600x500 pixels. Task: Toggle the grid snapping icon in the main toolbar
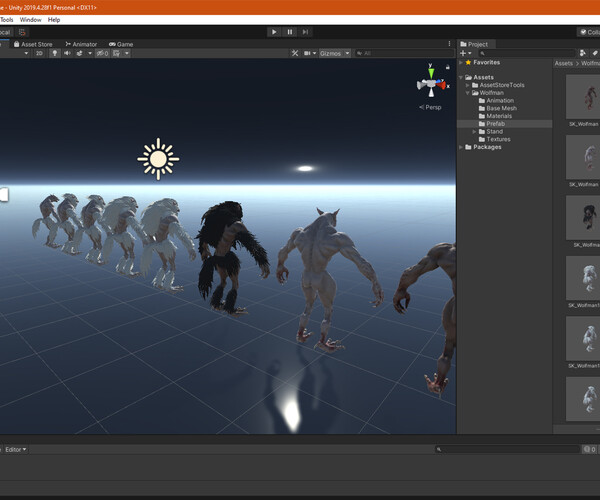(22, 32)
